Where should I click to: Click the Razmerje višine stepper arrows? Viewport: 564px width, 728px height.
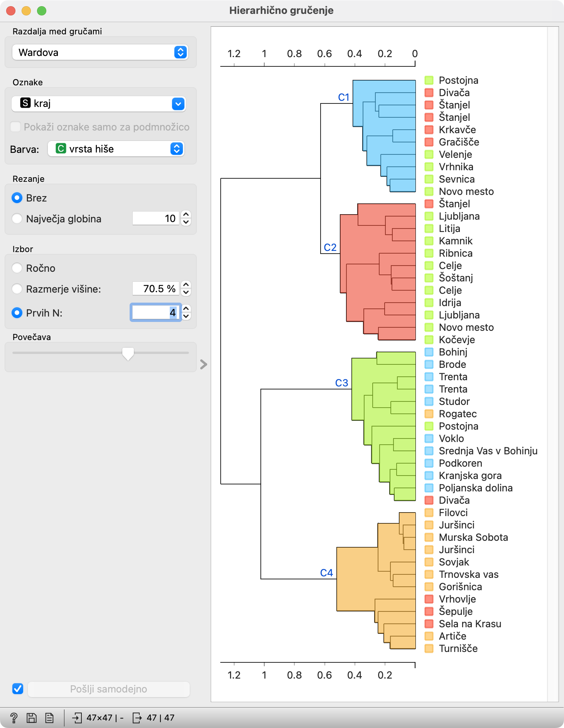186,288
